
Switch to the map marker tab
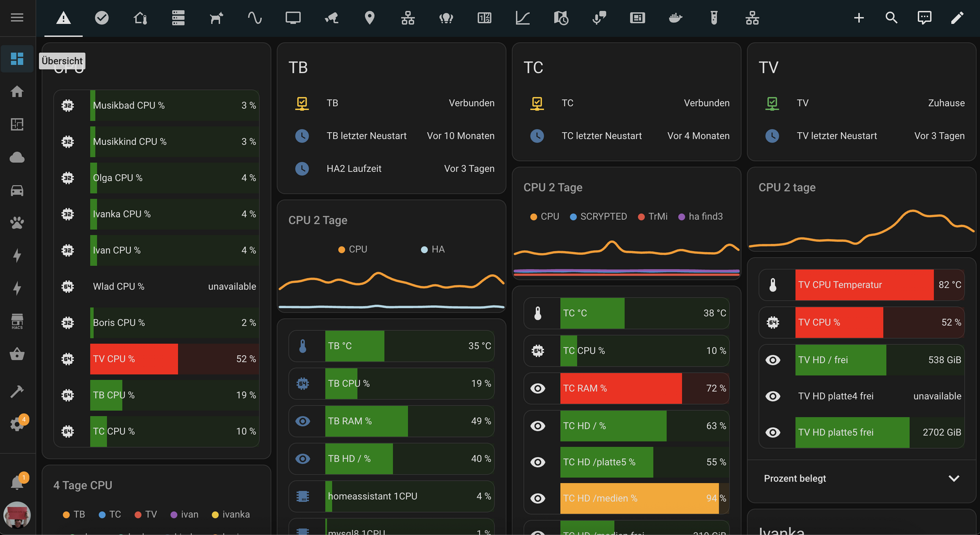(369, 18)
